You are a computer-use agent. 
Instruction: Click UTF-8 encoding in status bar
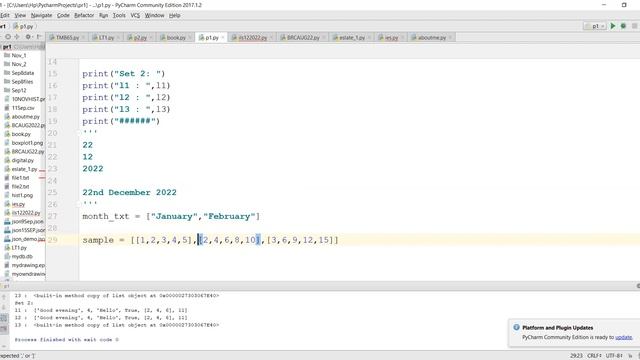[614, 356]
